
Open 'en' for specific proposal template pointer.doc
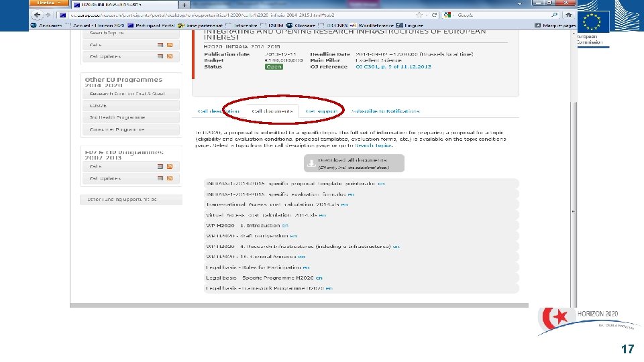pyautogui.click(x=381, y=184)
